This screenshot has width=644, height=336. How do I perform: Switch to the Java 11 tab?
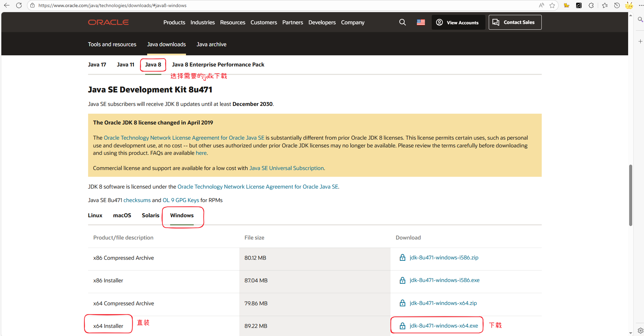click(x=126, y=64)
